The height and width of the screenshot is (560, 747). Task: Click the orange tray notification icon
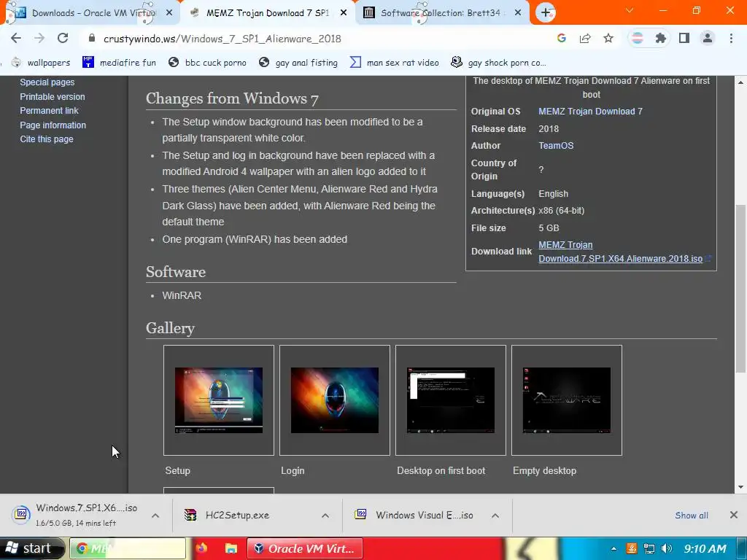[632, 548]
